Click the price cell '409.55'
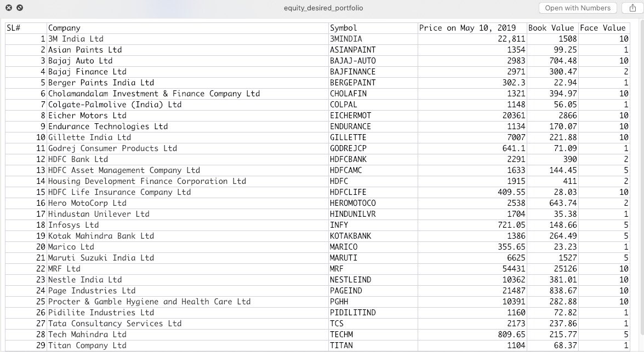Image resolution: width=644 pixels, height=352 pixels. 472,192
